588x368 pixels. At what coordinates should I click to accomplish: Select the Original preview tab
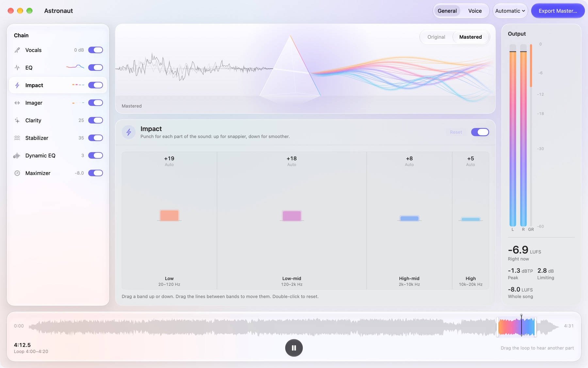click(x=436, y=37)
